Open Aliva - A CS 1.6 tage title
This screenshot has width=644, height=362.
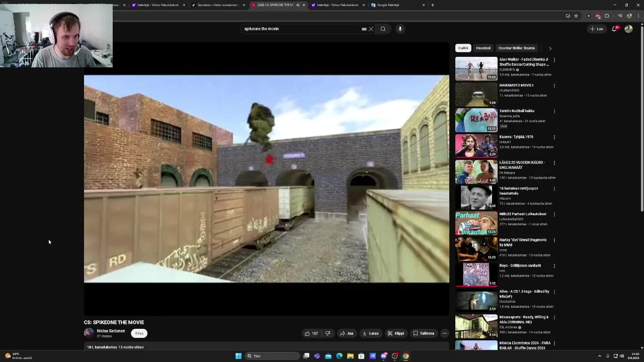pyautogui.click(x=524, y=294)
